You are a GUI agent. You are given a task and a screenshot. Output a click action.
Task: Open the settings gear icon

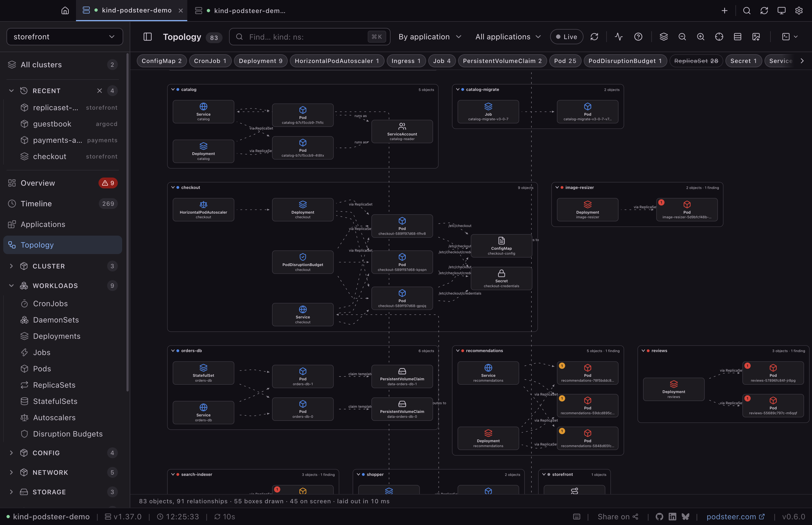pos(799,11)
